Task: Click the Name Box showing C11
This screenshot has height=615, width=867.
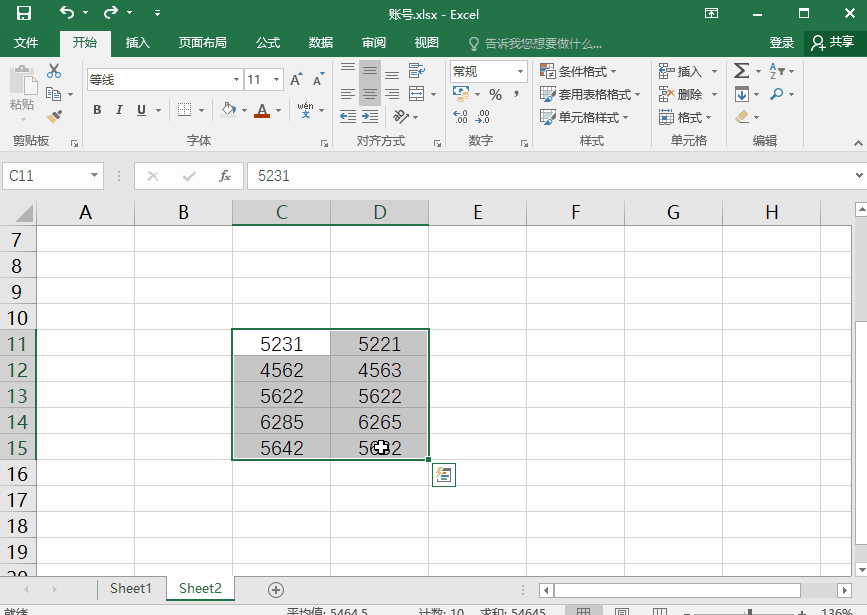Action: pyautogui.click(x=47, y=176)
